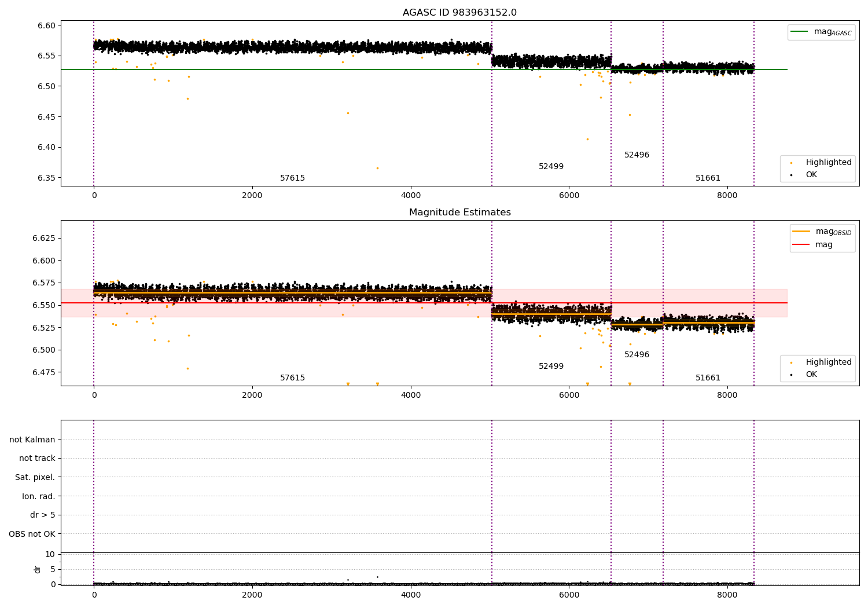868x608 pixels.
Task: Click the 8000 x-axis tick under top plot
Action: click(x=727, y=196)
